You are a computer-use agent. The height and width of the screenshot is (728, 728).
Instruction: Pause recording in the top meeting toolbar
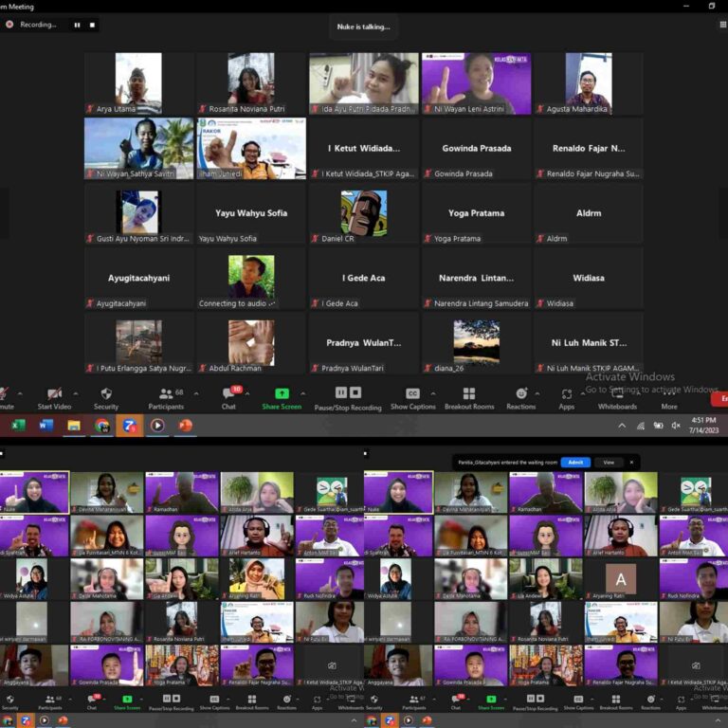[x=341, y=392]
